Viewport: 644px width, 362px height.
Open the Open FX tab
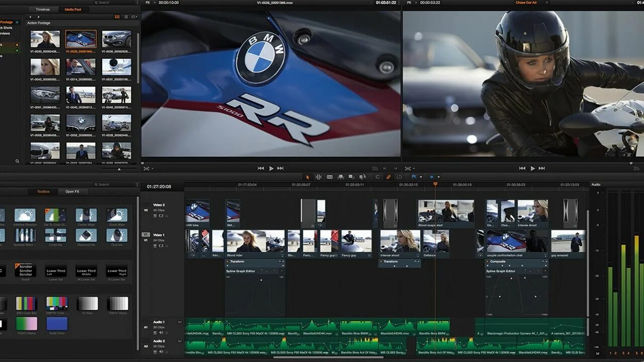[x=72, y=192]
